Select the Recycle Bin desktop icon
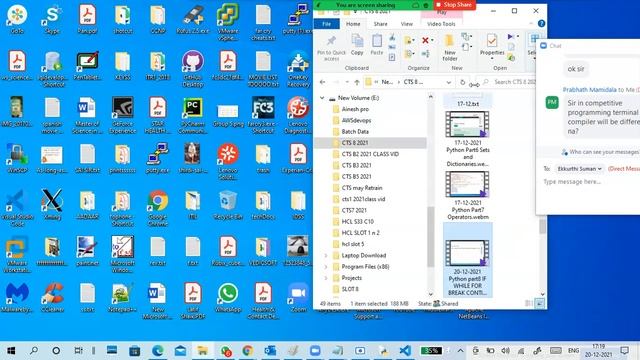The image size is (640, 360). (x=228, y=205)
